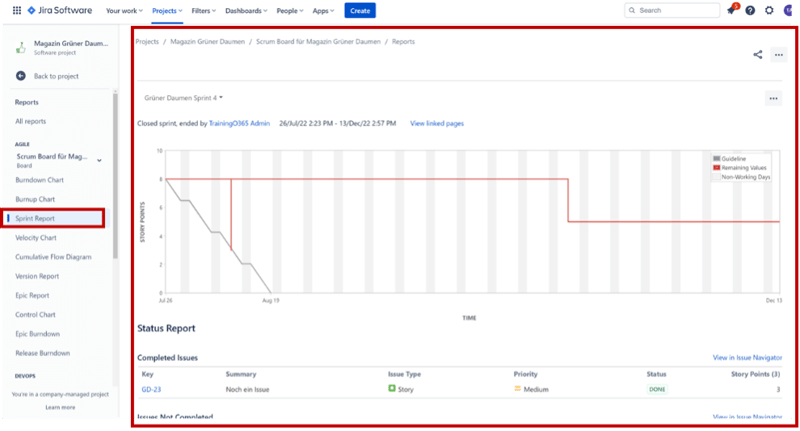Open the Control Chart report
Viewport: 800px width, 431px height.
click(35, 315)
